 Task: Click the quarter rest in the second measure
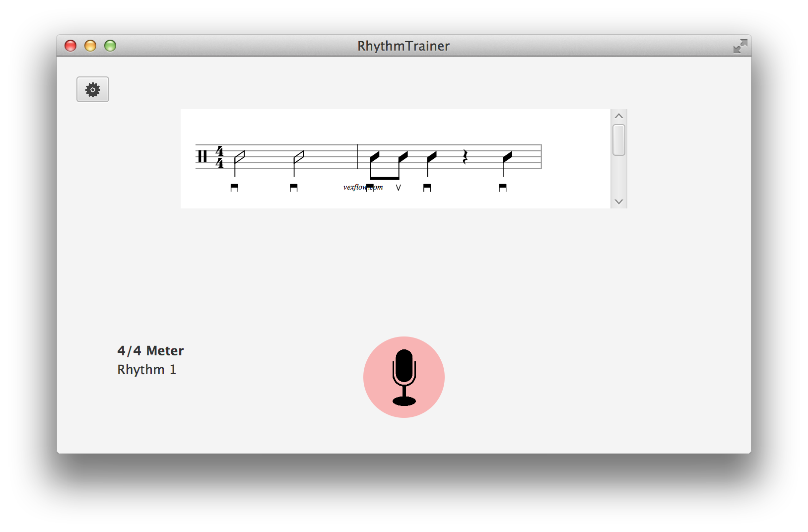point(465,157)
